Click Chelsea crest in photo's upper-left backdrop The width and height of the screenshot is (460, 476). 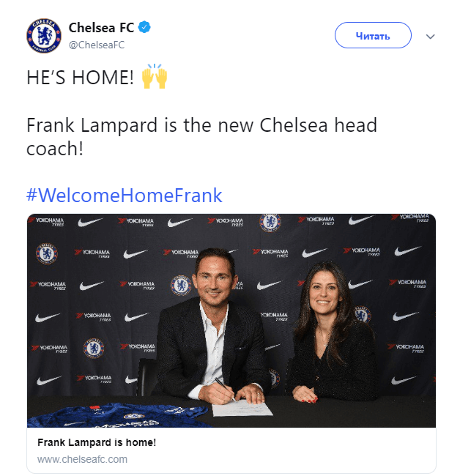[x=46, y=253]
